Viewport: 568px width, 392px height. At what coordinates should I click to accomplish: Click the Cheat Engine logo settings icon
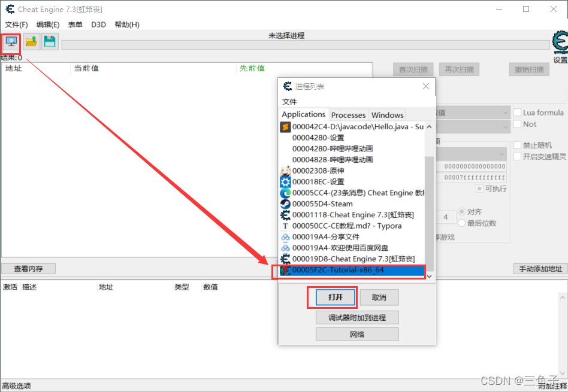tap(560, 42)
